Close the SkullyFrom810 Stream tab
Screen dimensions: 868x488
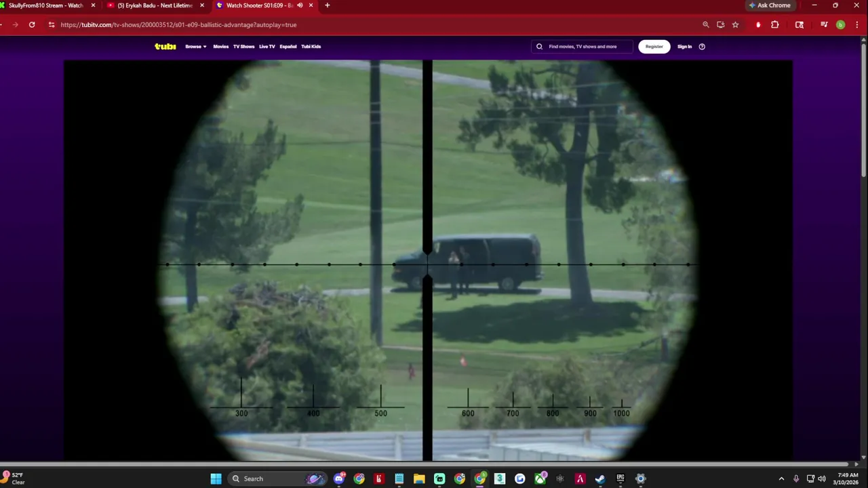(94, 5)
